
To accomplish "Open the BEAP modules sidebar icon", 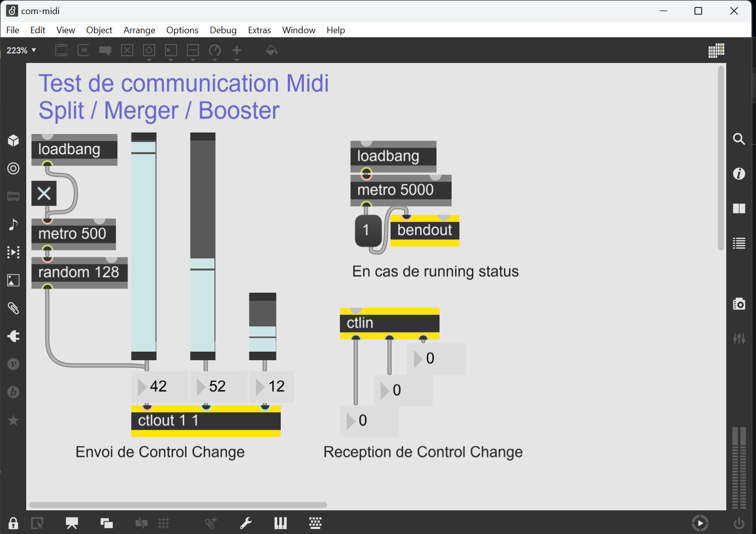I will [x=14, y=392].
